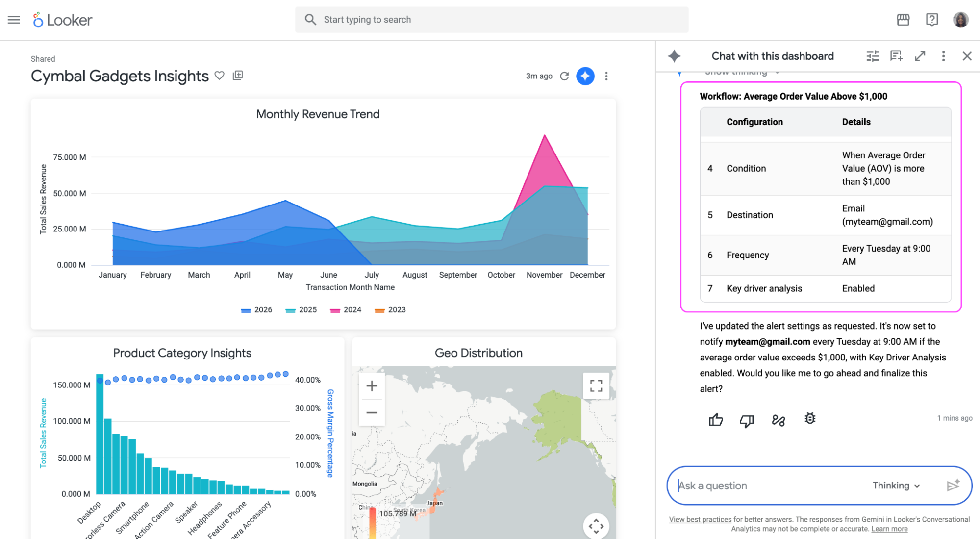Viewport: 980px width, 539px height.
Task: Click the Configuration column header
Action: (x=754, y=122)
